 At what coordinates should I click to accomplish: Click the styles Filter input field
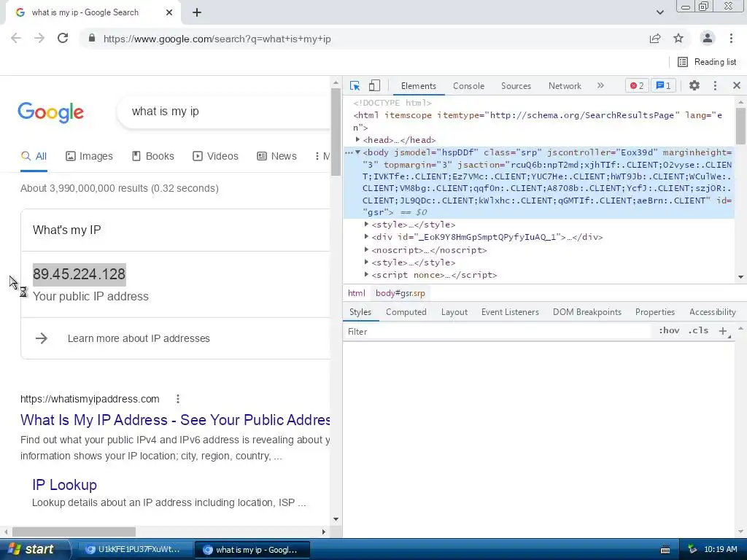coord(497,332)
